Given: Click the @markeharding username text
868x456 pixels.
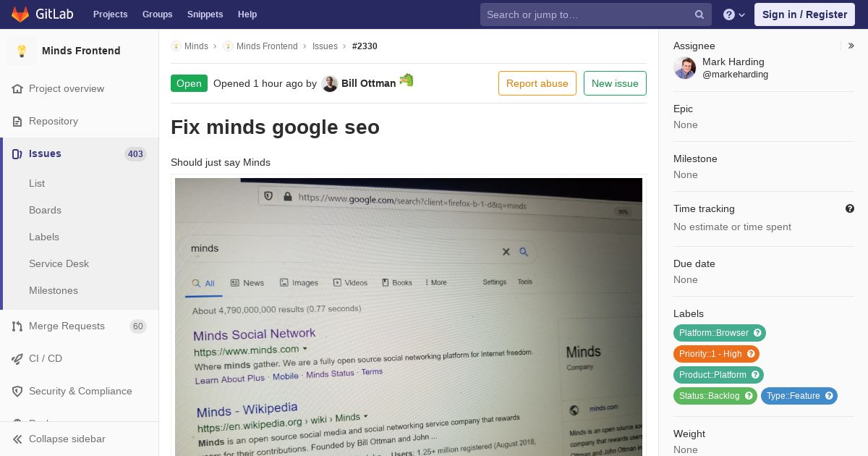Looking at the screenshot, I should tap(735, 75).
